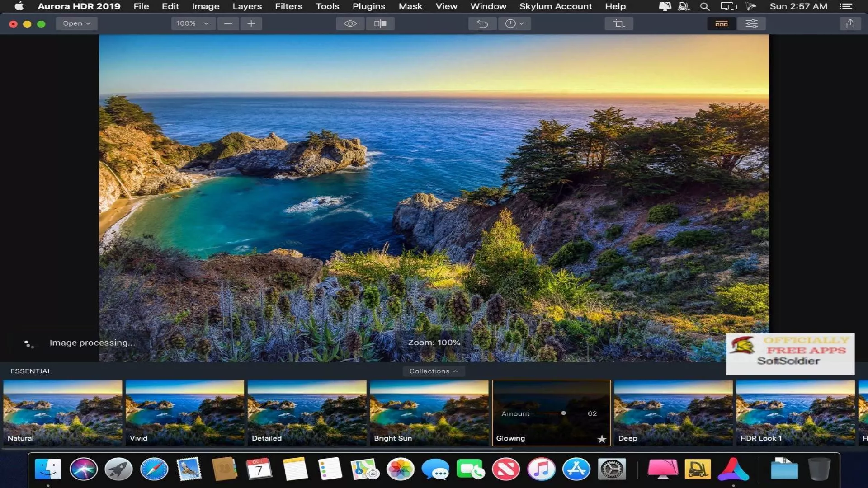Open the history clock dropdown
Viewport: 868px width, 488px height.
514,23
